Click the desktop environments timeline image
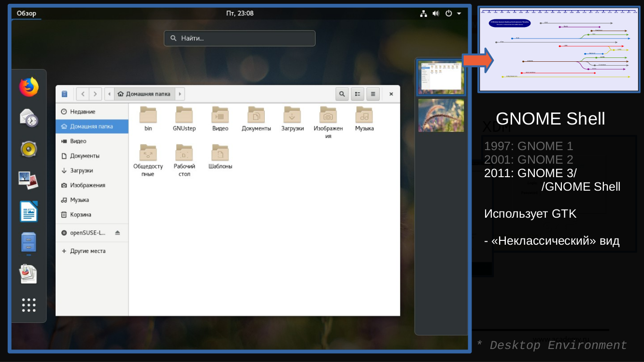644x362 pixels. (x=559, y=49)
